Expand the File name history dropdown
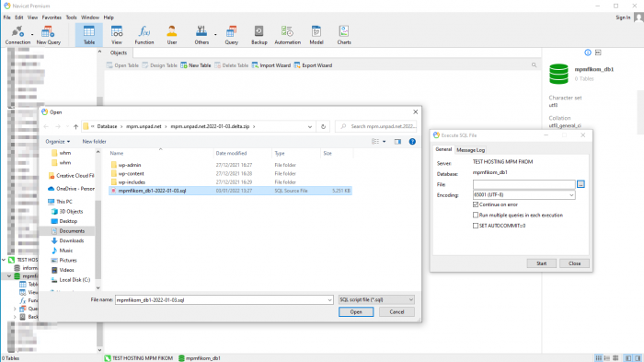The width and height of the screenshot is (644, 362). click(x=329, y=300)
